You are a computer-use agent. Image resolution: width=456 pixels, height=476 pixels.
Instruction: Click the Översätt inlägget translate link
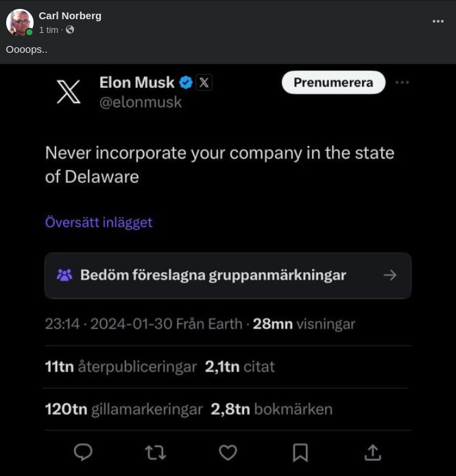point(99,222)
